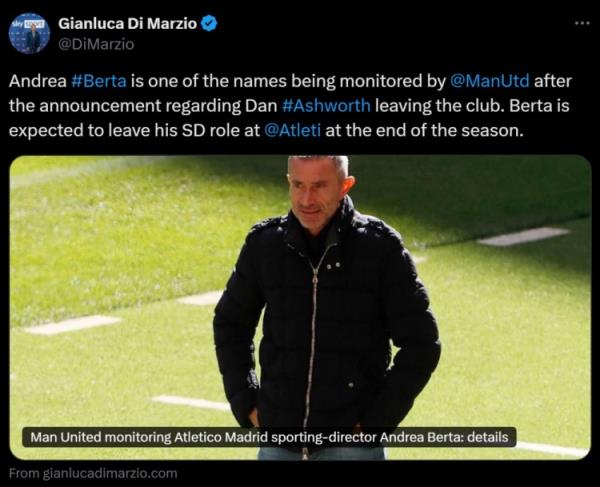The height and width of the screenshot is (487, 600).
Task: Click the blue verified badge
Action: click(209, 24)
